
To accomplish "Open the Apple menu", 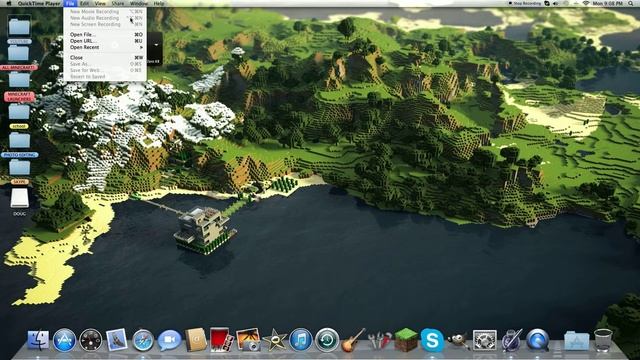I will 9,3.
